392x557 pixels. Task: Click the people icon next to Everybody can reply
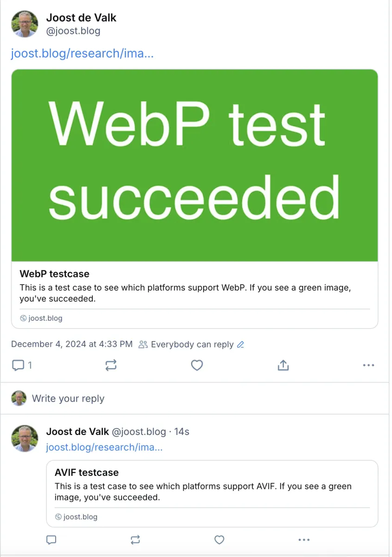tap(142, 344)
